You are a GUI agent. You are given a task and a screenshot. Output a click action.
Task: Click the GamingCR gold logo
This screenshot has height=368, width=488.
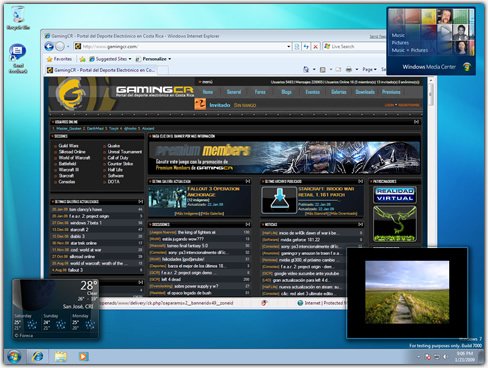(x=71, y=94)
